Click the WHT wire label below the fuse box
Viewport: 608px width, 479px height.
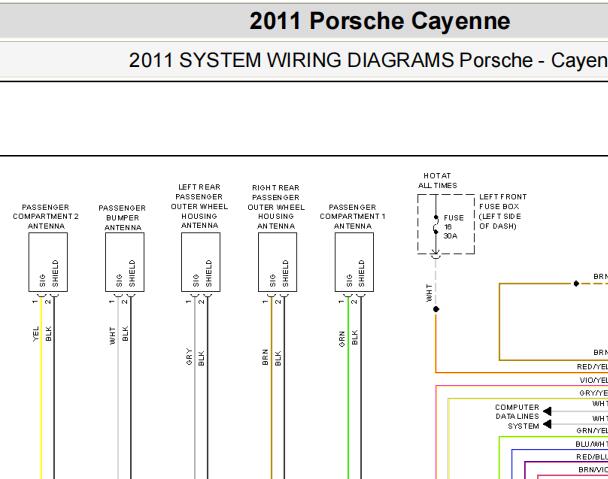[429, 293]
